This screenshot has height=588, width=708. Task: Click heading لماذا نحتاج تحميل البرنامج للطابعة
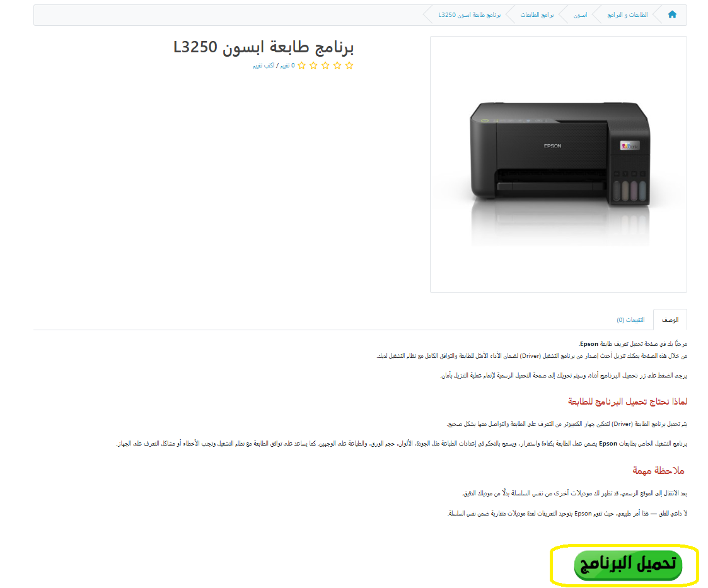[627, 401]
